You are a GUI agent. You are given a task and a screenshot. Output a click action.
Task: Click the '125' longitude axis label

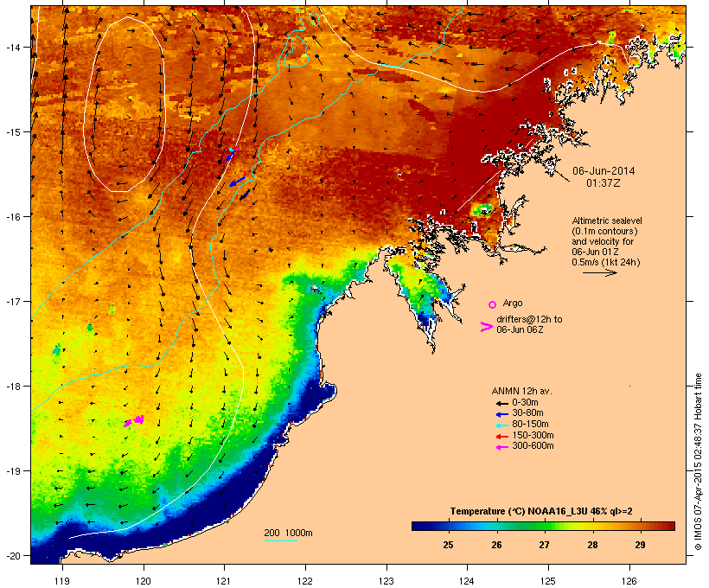pos(548,581)
